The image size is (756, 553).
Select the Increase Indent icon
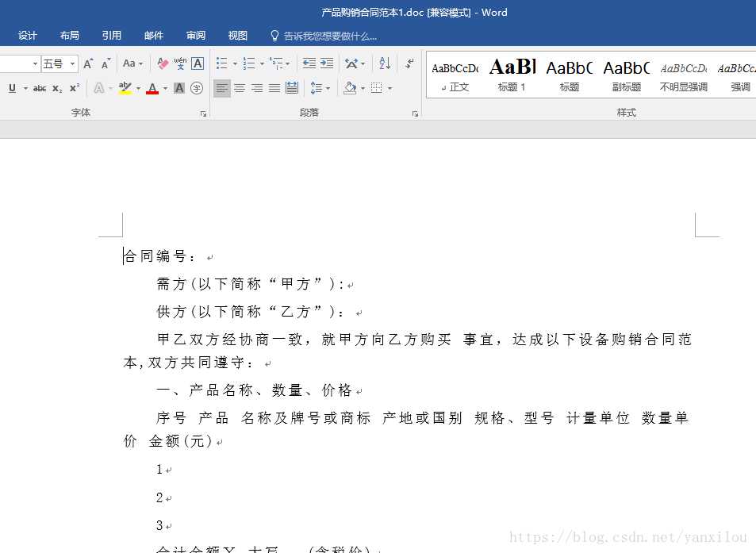coord(326,63)
